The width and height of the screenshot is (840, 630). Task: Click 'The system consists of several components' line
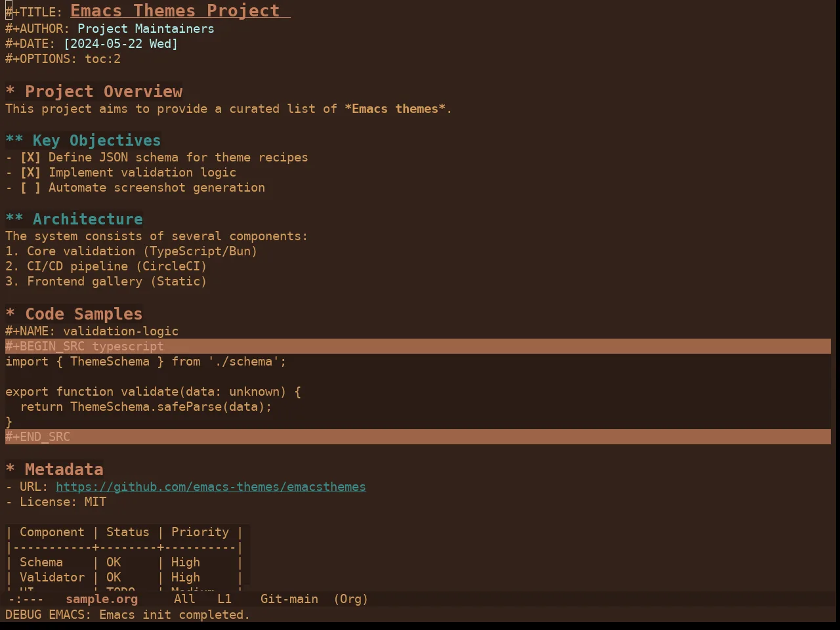click(x=156, y=236)
